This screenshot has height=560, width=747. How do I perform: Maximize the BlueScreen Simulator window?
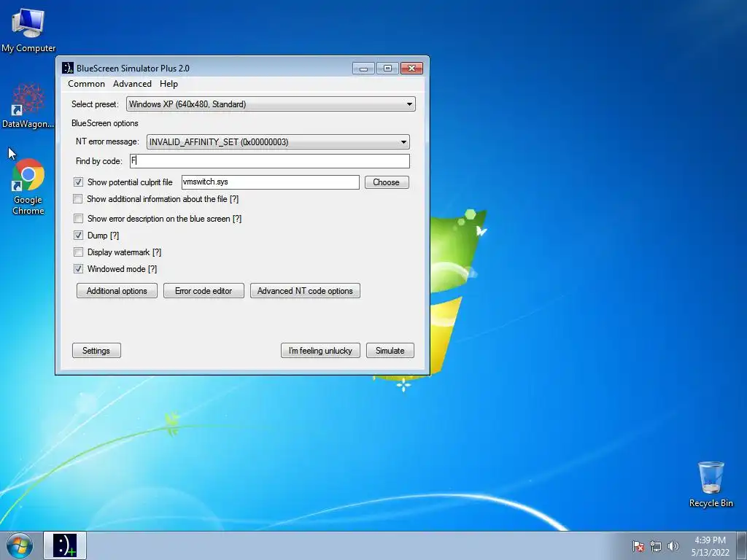click(x=387, y=69)
